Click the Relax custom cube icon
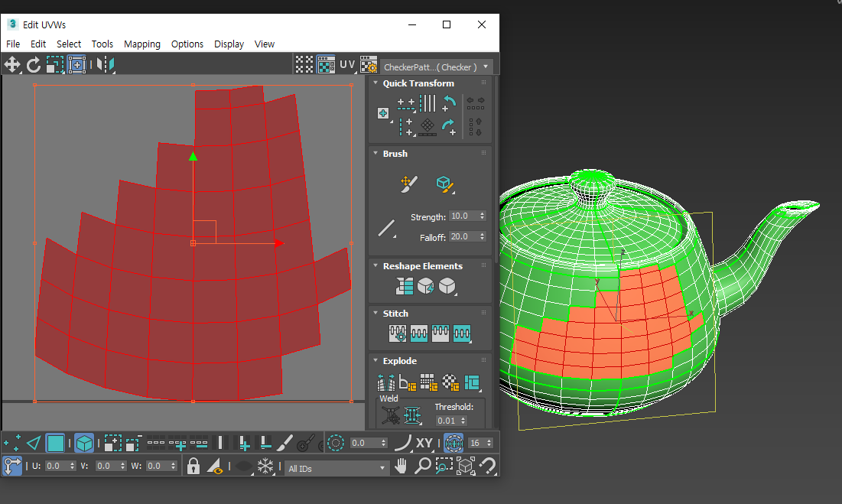This screenshot has height=504, width=842. click(x=447, y=286)
